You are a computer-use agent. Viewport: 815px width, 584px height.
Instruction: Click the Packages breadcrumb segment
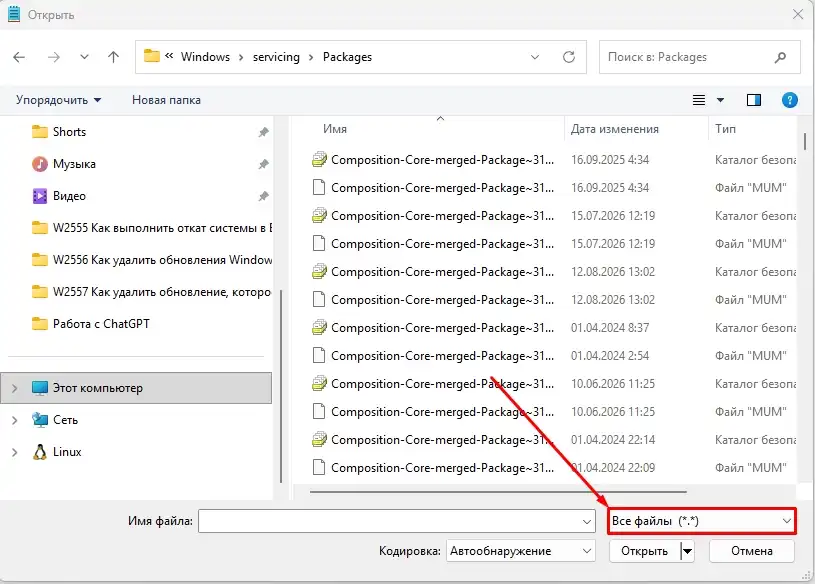pos(347,57)
